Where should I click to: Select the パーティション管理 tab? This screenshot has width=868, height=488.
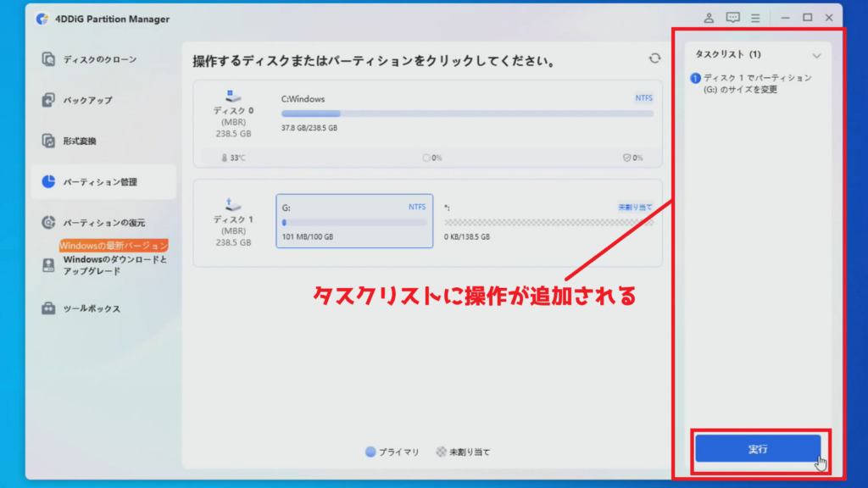[99, 182]
